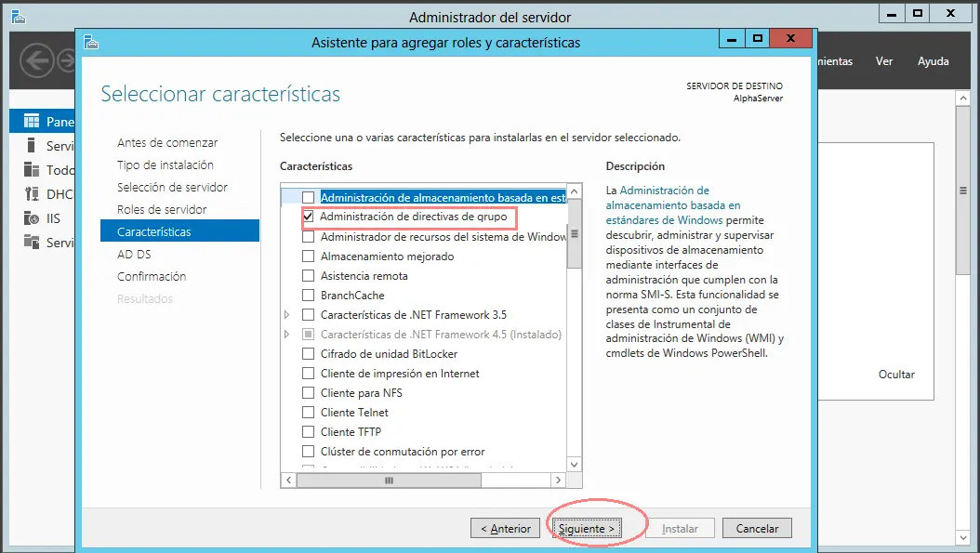Click the Administrador del servidor window icon
The height and width of the screenshot is (553, 980).
(18, 17)
